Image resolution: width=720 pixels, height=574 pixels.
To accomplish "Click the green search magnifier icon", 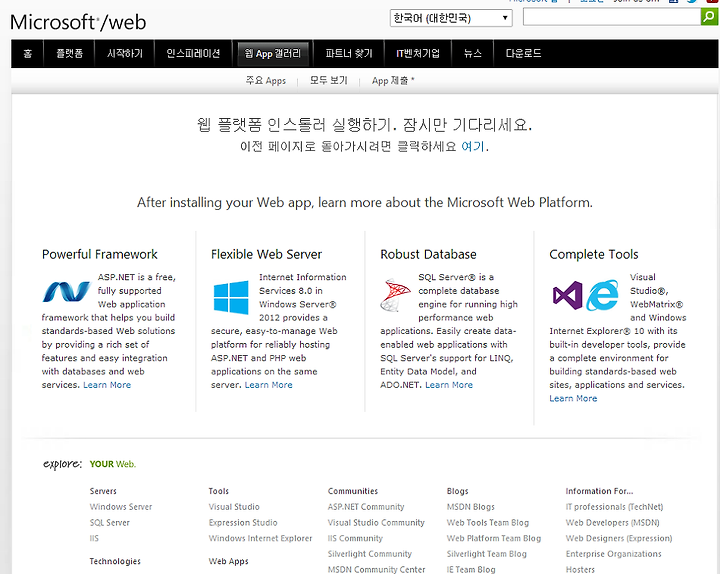I will point(709,17).
